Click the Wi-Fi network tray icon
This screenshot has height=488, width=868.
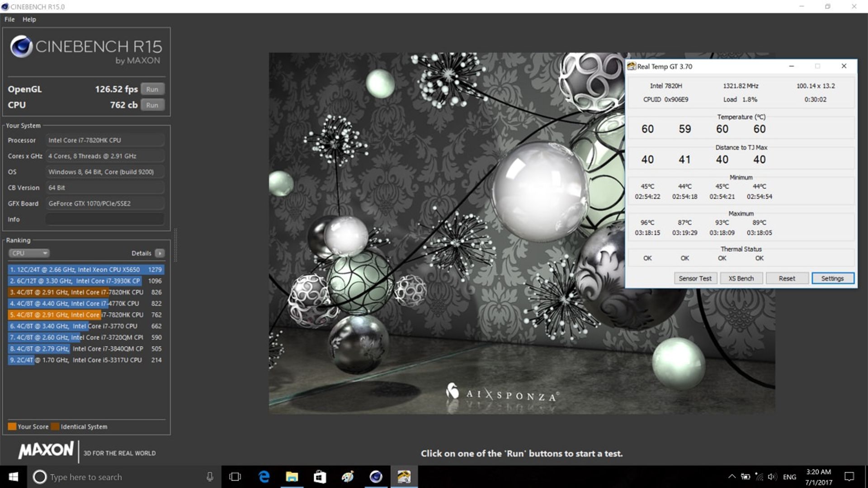[x=759, y=477]
